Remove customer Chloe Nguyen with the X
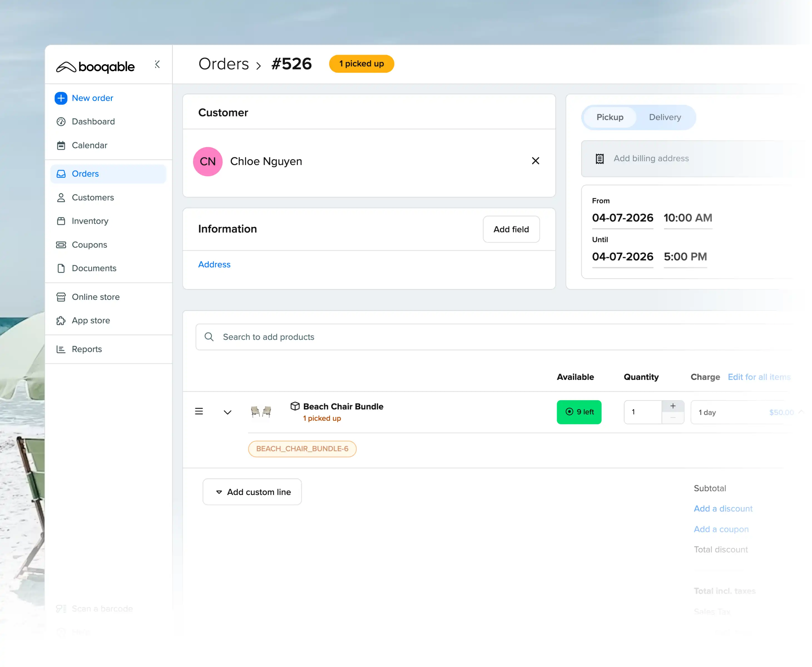 535,161
